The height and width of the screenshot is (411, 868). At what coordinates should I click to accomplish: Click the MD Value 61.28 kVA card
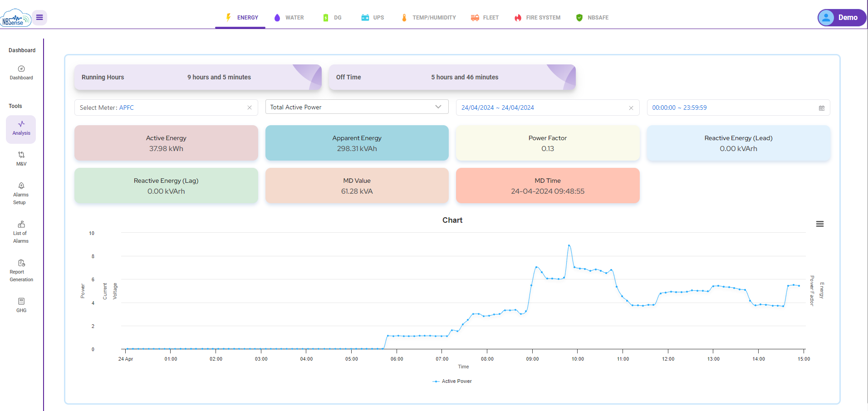click(x=357, y=186)
